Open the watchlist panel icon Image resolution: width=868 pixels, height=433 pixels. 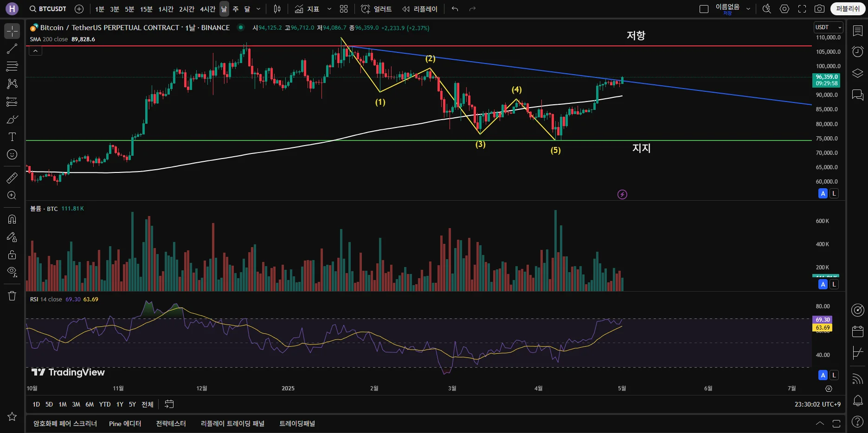(858, 31)
